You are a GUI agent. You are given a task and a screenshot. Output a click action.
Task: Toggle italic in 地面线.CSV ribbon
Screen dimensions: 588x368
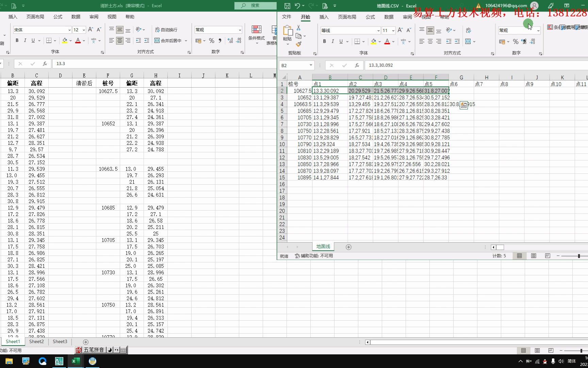pyautogui.click(x=332, y=41)
